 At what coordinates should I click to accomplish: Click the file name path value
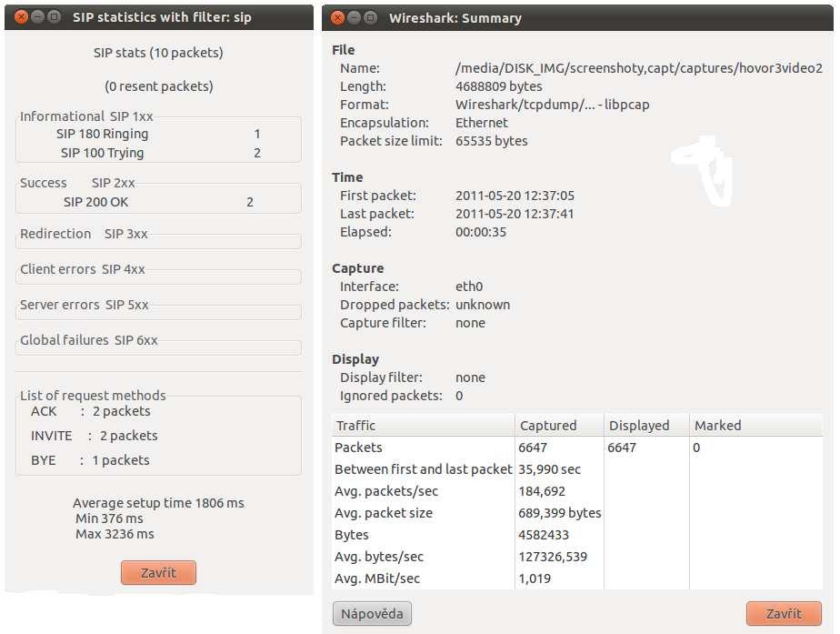[x=638, y=68]
